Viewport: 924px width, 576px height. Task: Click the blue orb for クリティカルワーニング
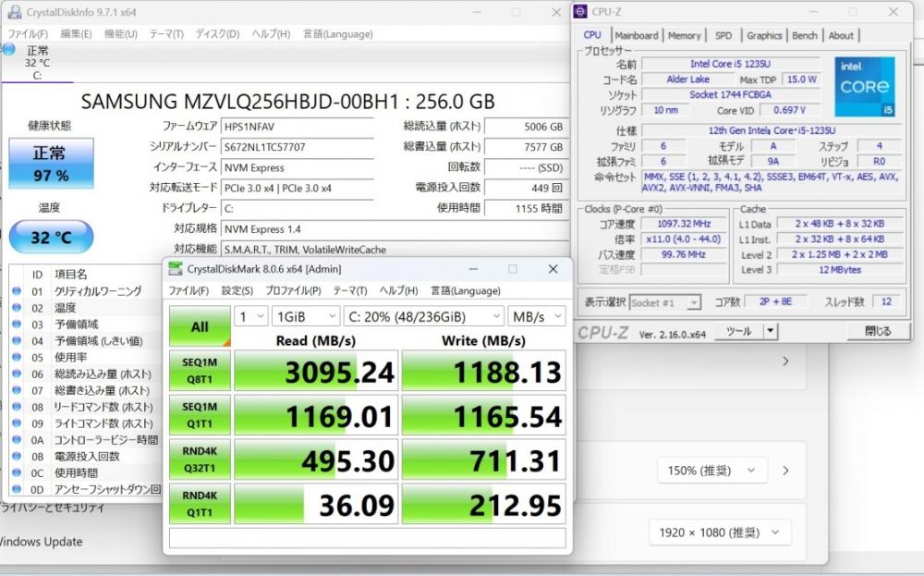point(17,291)
